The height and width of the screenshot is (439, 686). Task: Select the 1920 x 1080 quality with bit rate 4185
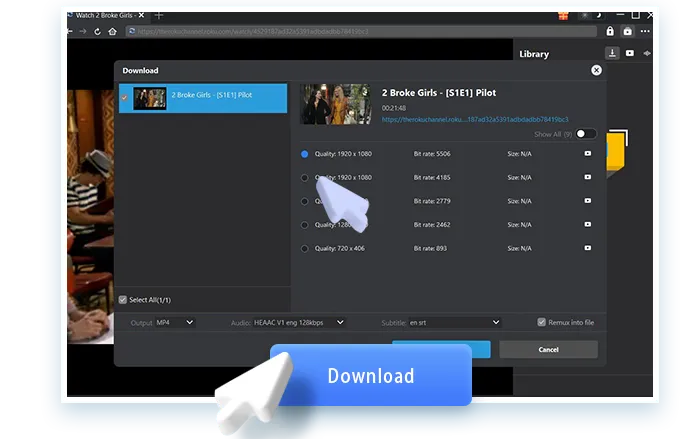(304, 178)
